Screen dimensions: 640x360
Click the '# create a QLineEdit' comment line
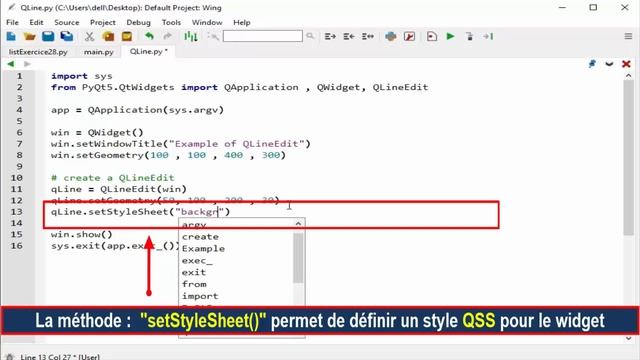pyautogui.click(x=113, y=178)
